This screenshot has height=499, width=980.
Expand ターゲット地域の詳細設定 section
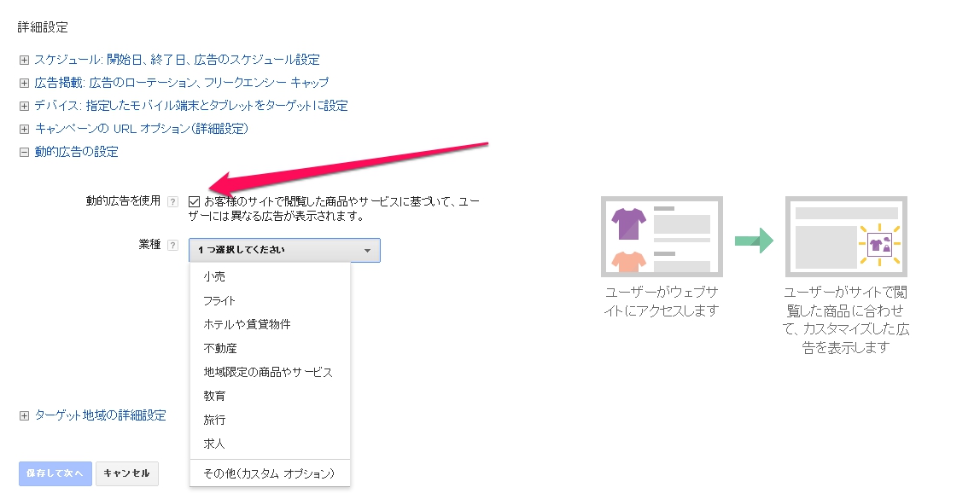coord(25,416)
